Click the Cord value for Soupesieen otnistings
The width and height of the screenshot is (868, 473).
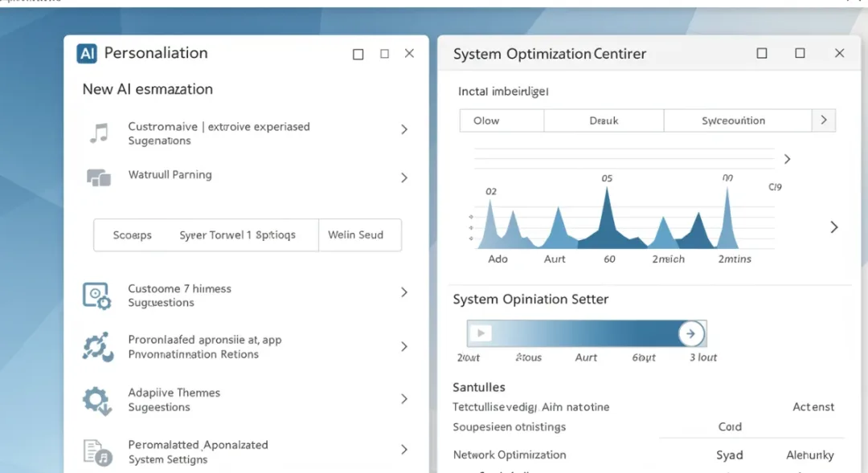(x=730, y=426)
